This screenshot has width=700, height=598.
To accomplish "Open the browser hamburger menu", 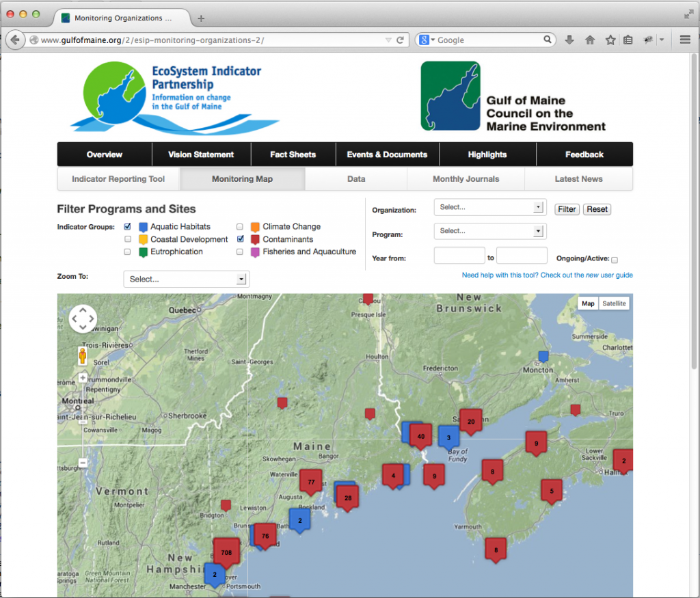I will [x=685, y=40].
